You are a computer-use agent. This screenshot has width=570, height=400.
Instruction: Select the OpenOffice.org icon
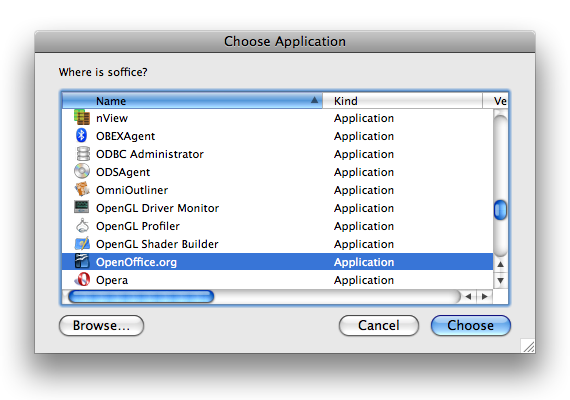tap(82, 261)
